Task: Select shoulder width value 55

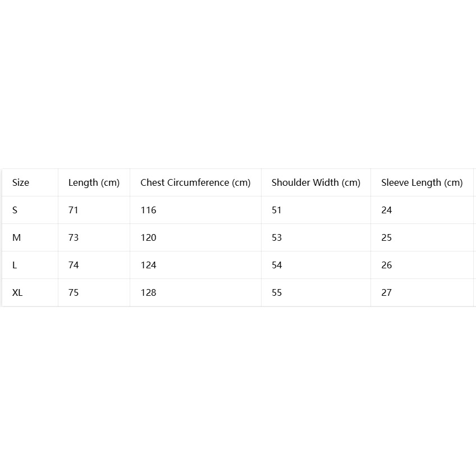Action: pyautogui.click(x=277, y=292)
